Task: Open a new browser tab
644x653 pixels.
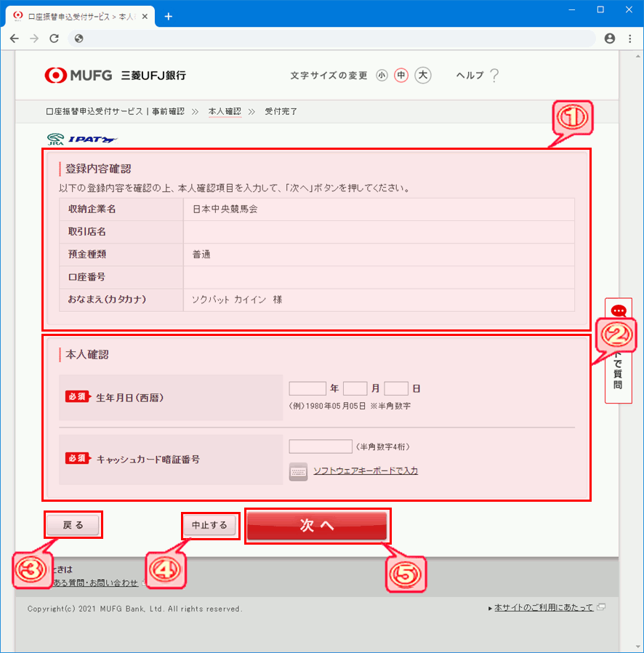Action: click(169, 16)
